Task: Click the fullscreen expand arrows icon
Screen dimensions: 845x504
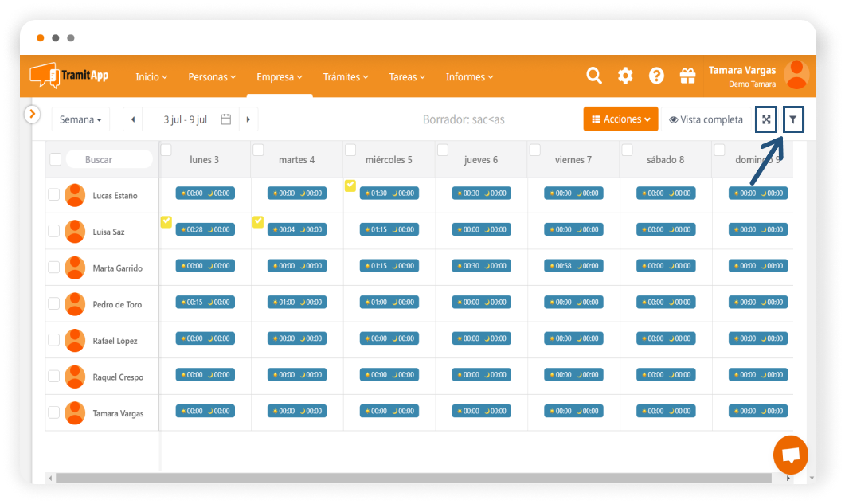Action: click(x=766, y=119)
